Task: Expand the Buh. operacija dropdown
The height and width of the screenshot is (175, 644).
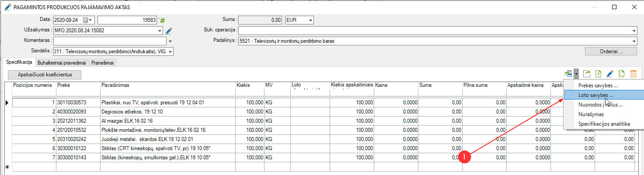Action: point(634,31)
